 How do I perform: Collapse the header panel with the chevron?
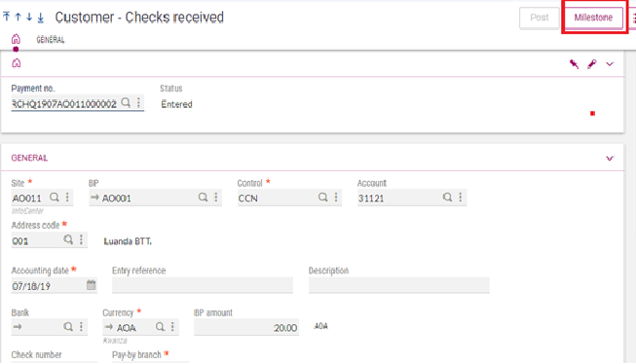tap(610, 64)
